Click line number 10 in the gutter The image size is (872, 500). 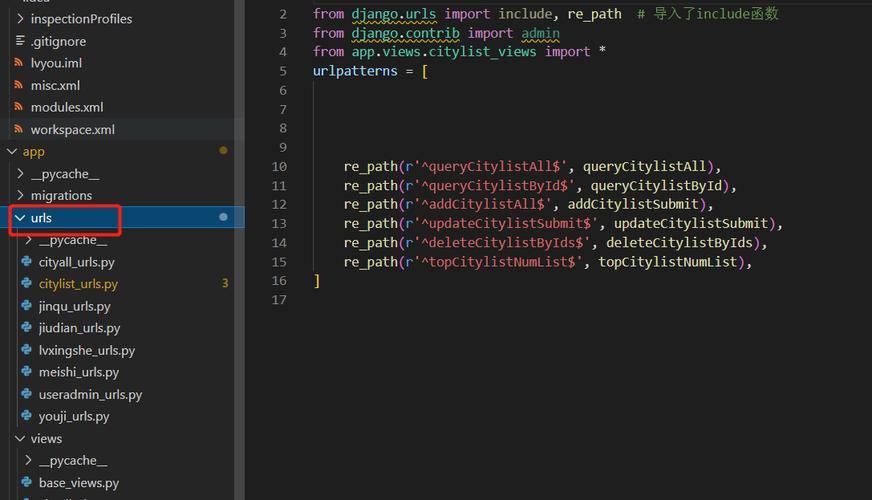278,167
